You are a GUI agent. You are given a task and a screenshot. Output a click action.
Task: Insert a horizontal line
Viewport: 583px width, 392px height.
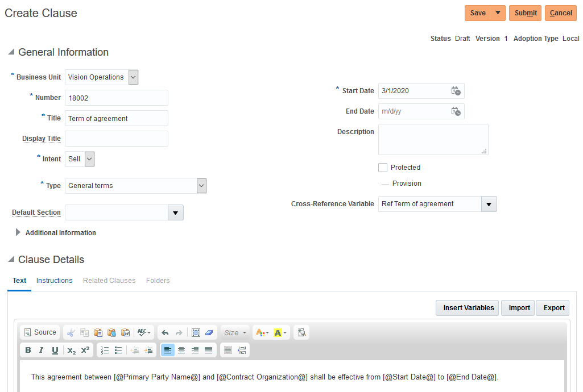pos(228,350)
